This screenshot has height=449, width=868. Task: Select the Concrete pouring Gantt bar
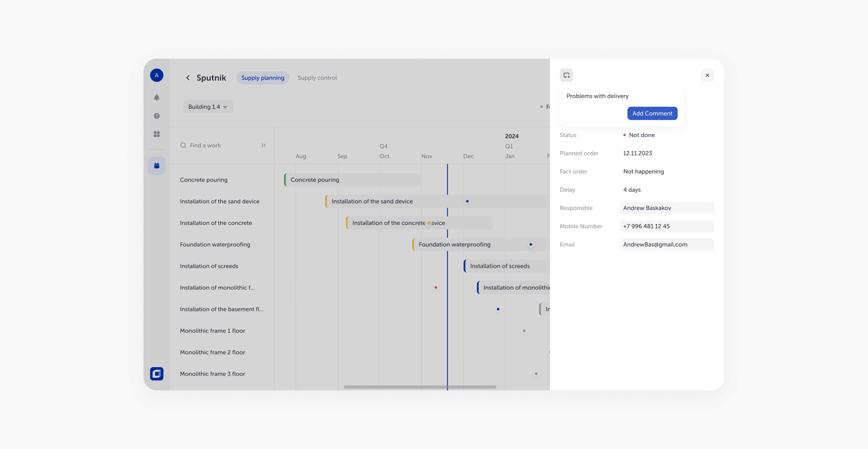coord(352,180)
